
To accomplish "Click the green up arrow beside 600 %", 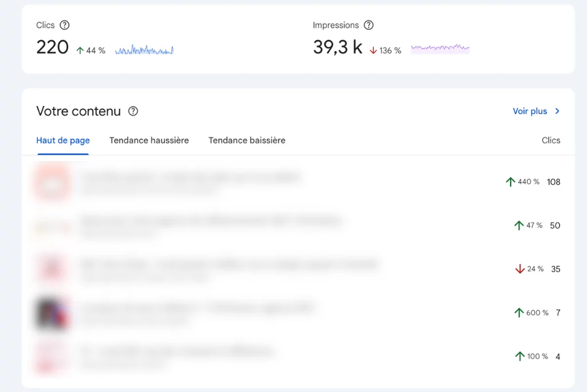I will tap(519, 312).
